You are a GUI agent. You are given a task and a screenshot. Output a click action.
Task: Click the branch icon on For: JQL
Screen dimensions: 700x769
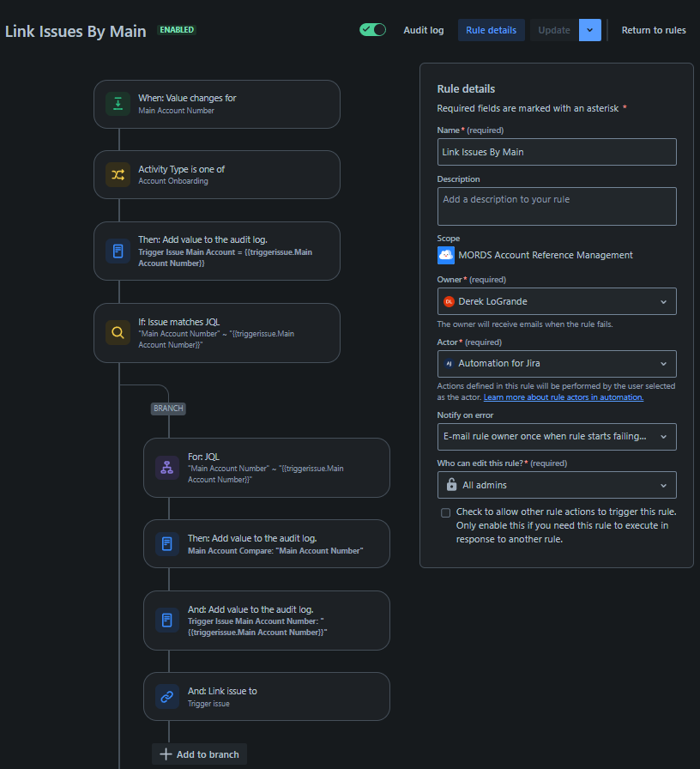[167, 468]
